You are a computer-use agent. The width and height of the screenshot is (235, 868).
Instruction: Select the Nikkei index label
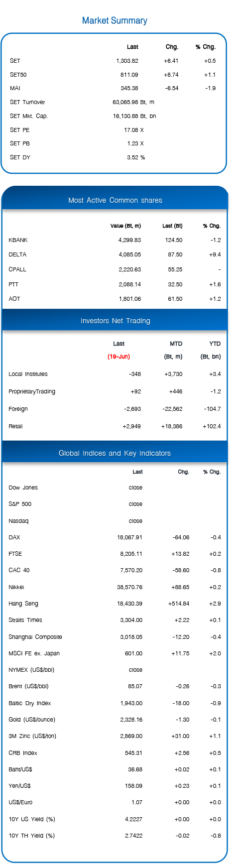point(16,587)
